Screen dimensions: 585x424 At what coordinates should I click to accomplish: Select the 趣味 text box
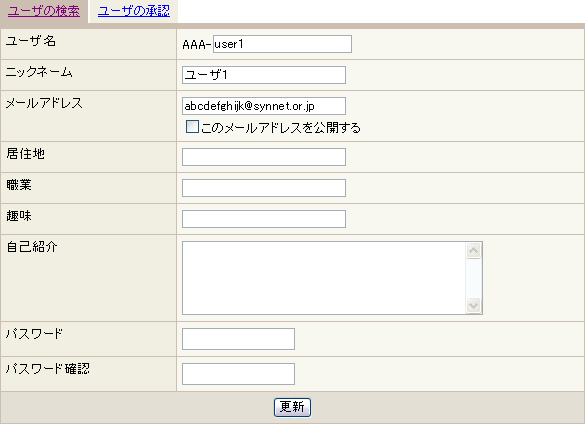pos(264,219)
